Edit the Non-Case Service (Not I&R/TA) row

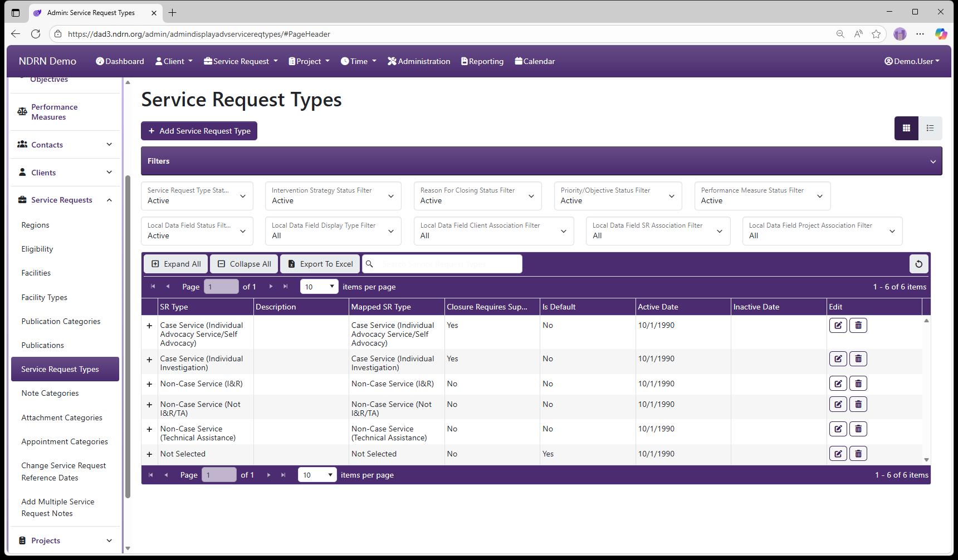(838, 405)
